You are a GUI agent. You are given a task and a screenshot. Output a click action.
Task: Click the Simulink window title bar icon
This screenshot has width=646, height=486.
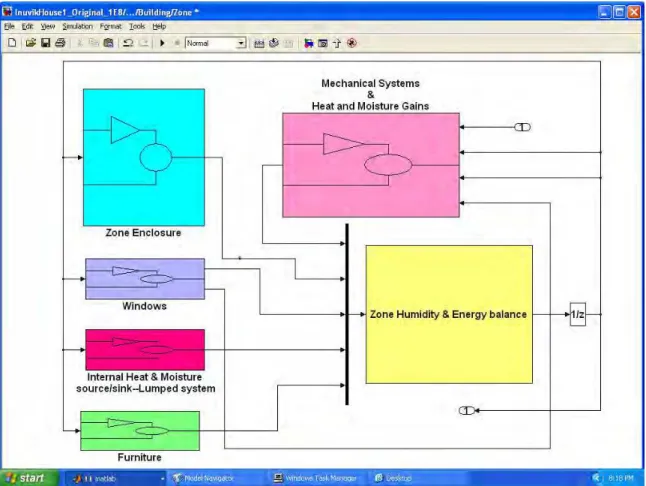coord(7,12)
